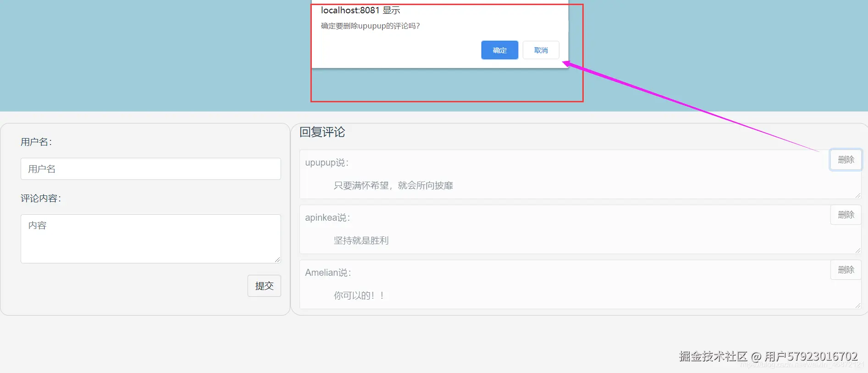Click the 评论内容: label

pyautogui.click(x=41, y=198)
